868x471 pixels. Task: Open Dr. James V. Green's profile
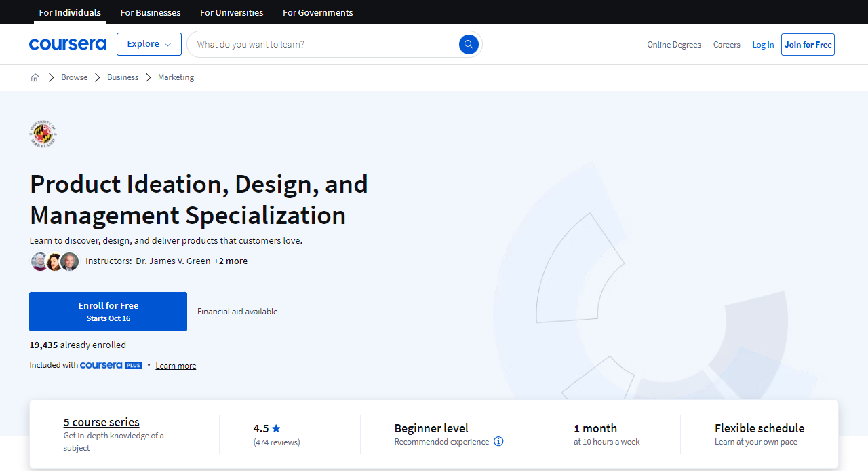[173, 261]
